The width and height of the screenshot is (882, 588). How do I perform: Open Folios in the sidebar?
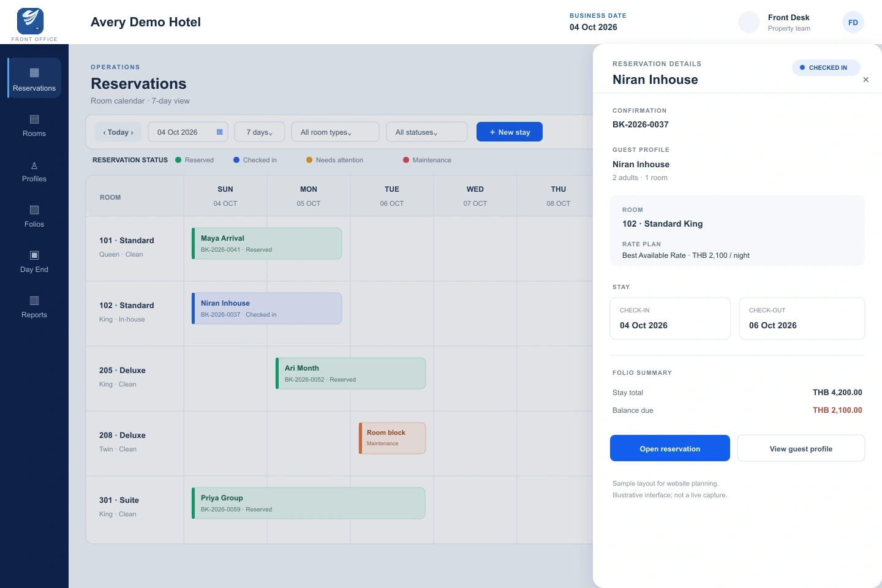(x=34, y=217)
